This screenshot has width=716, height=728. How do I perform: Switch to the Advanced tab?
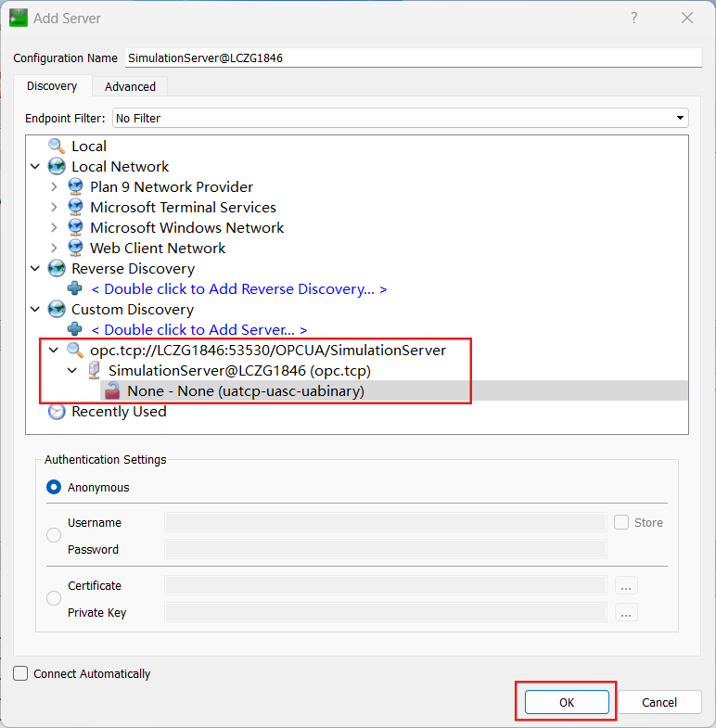click(130, 87)
